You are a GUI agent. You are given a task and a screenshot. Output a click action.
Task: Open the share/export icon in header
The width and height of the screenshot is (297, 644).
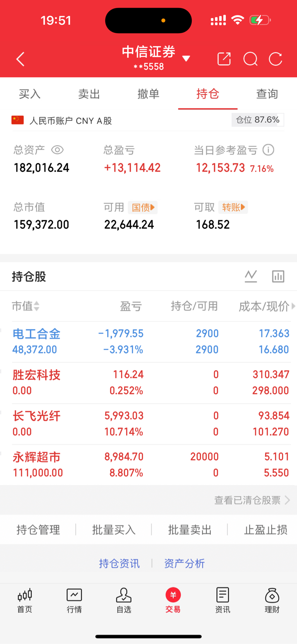tap(224, 59)
